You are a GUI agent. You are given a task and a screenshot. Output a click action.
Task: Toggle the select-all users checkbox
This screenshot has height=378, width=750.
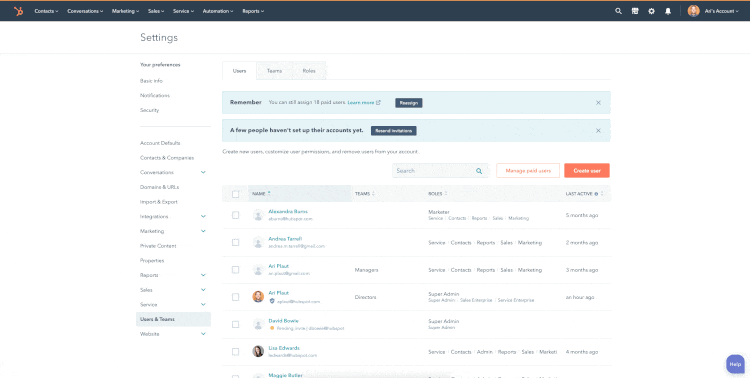235,194
